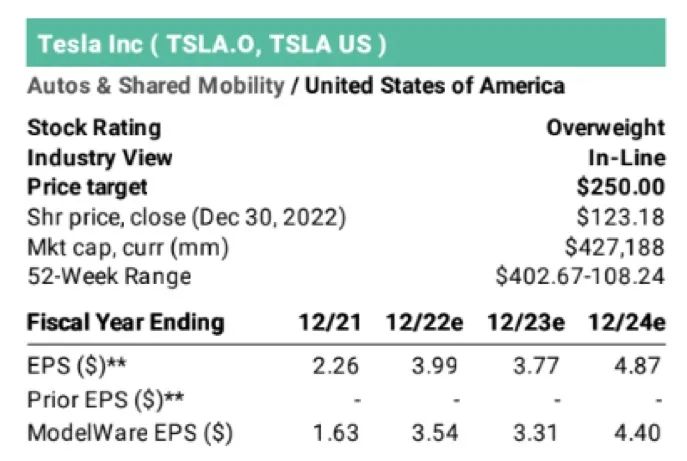The width and height of the screenshot is (687, 461).
Task: Select EPS value 3.99 for 12/22e
Action: (435, 366)
